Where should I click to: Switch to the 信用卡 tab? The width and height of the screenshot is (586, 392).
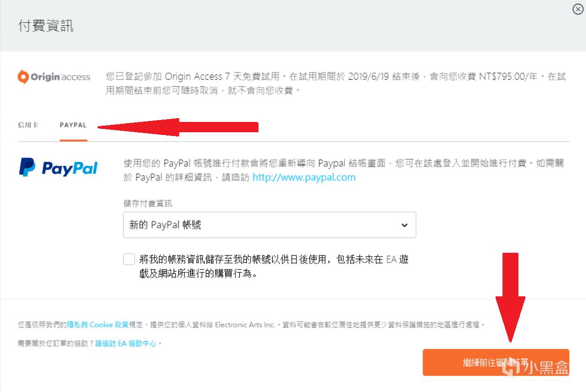[x=28, y=126]
